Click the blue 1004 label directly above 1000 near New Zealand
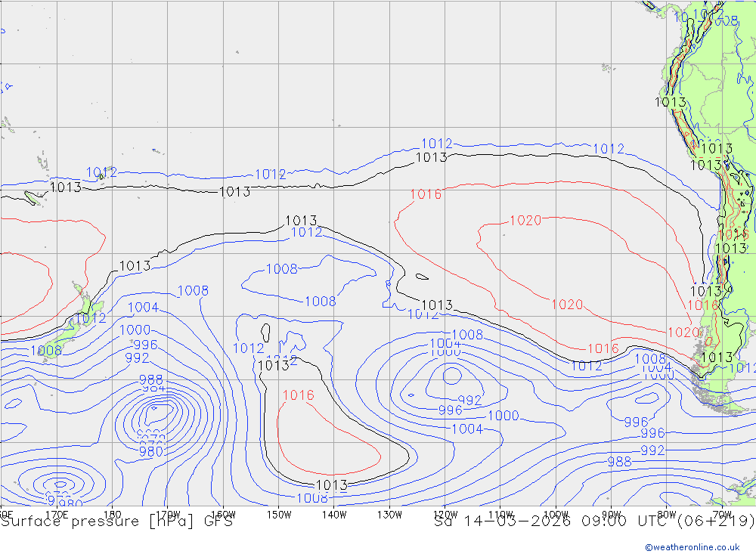This screenshot has width=756, height=554. (143, 308)
